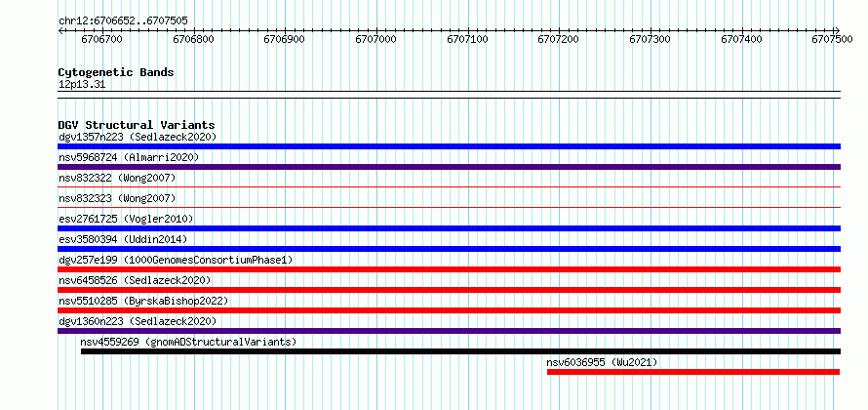Click the 12p13.31 band label
868x410 pixels.
pyautogui.click(x=82, y=85)
